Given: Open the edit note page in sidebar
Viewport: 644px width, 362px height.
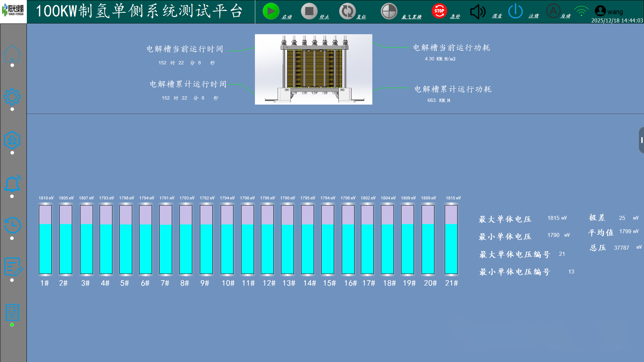Looking at the screenshot, I should coord(13,267).
